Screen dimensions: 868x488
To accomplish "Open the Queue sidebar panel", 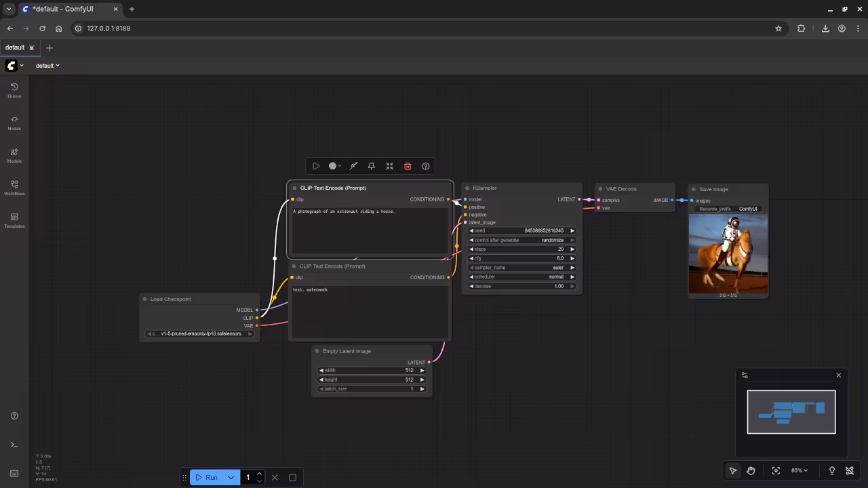I will pos(14,90).
